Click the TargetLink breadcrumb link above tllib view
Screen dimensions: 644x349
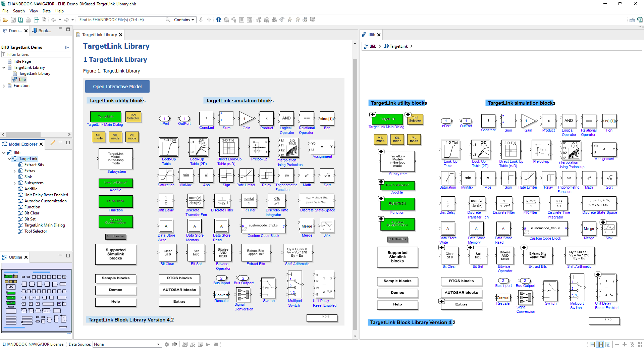tap(399, 46)
